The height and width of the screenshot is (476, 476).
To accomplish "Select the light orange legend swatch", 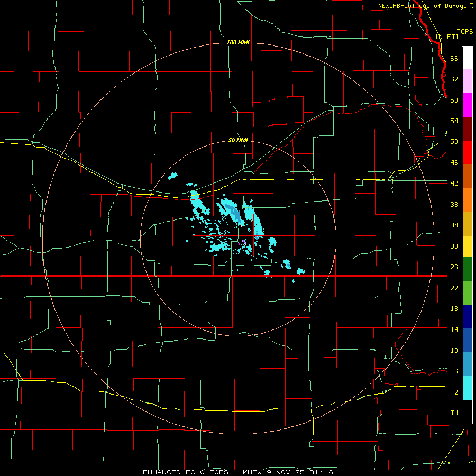I will [467, 200].
